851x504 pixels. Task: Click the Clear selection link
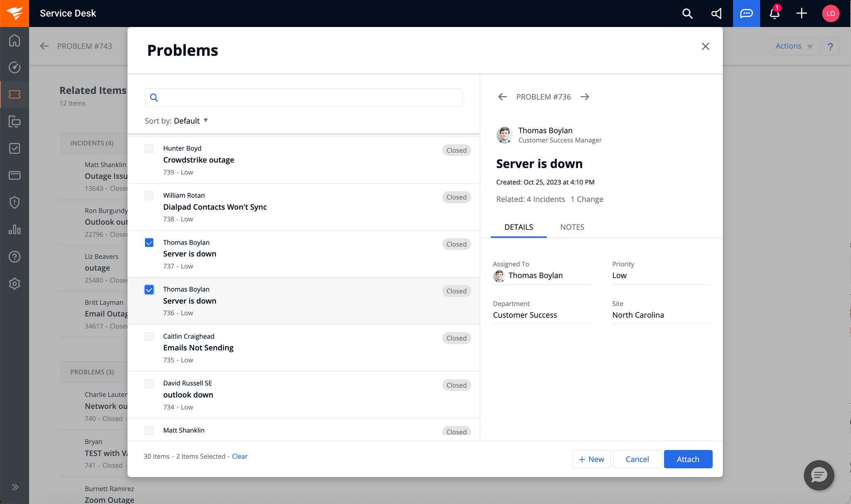click(239, 456)
